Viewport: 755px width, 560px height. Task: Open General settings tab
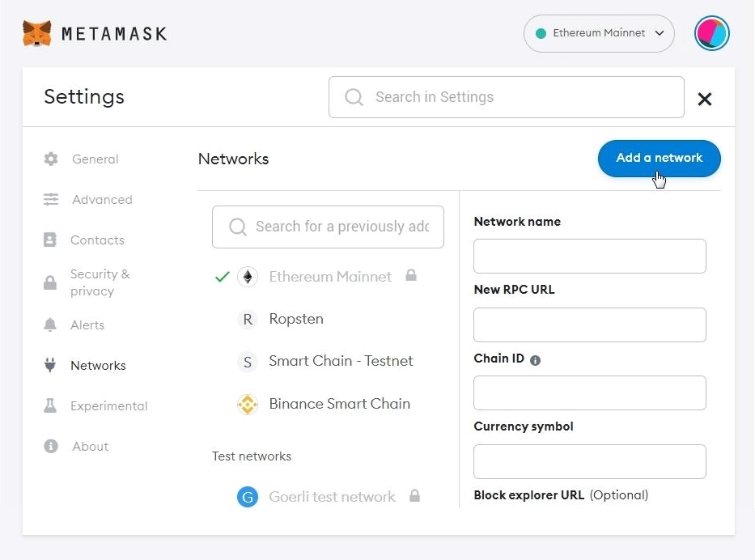(x=95, y=159)
